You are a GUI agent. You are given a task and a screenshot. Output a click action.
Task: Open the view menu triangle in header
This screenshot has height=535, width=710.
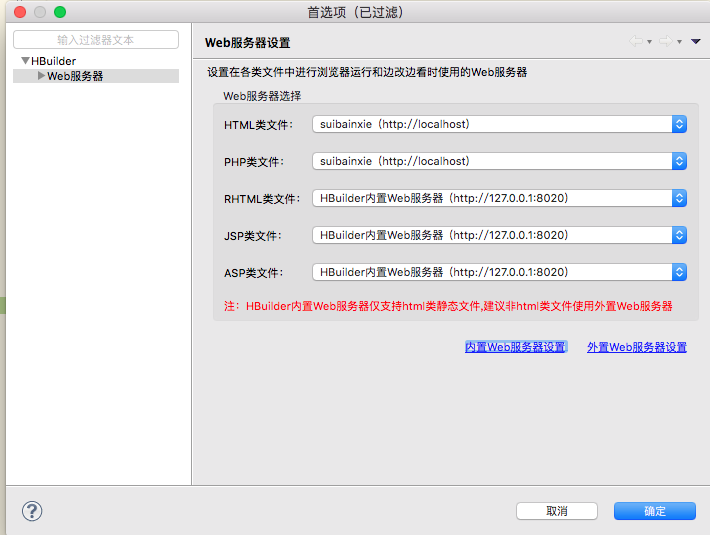[x=696, y=41]
